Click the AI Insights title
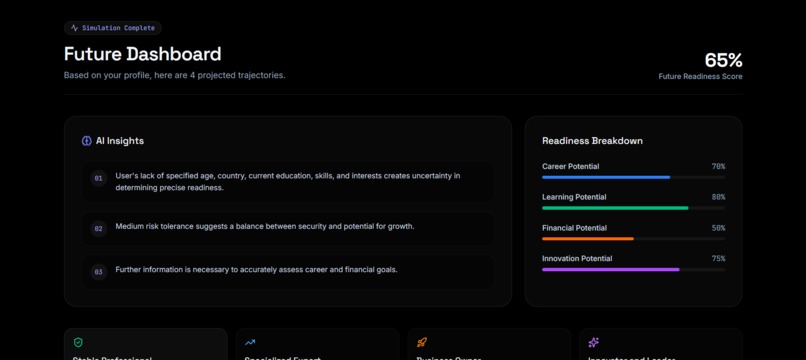 (120, 141)
